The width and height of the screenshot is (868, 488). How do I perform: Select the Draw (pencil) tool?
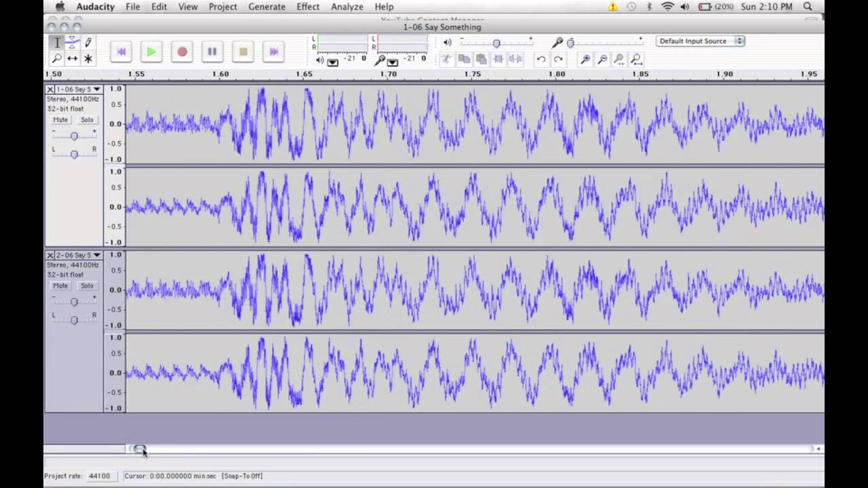(87, 43)
